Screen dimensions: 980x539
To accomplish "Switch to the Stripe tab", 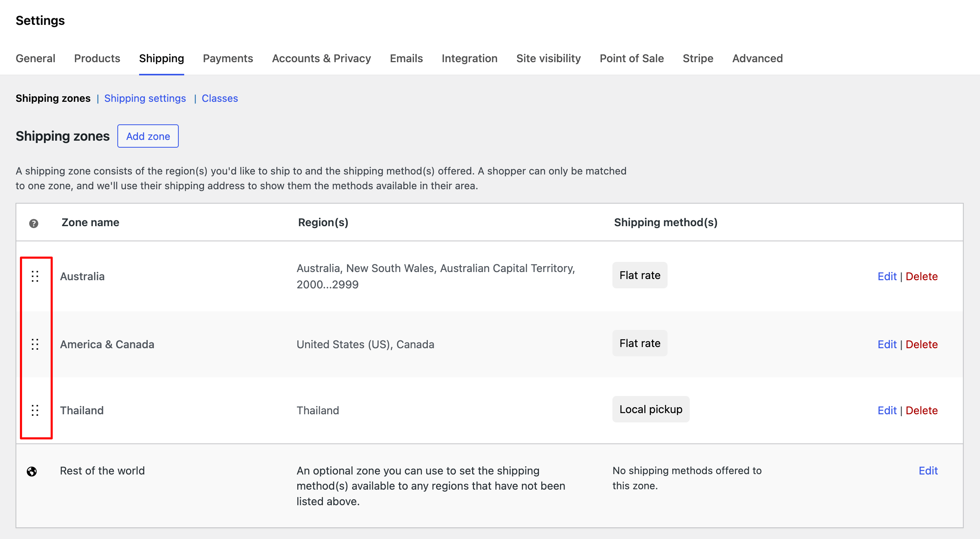I will click(x=698, y=58).
